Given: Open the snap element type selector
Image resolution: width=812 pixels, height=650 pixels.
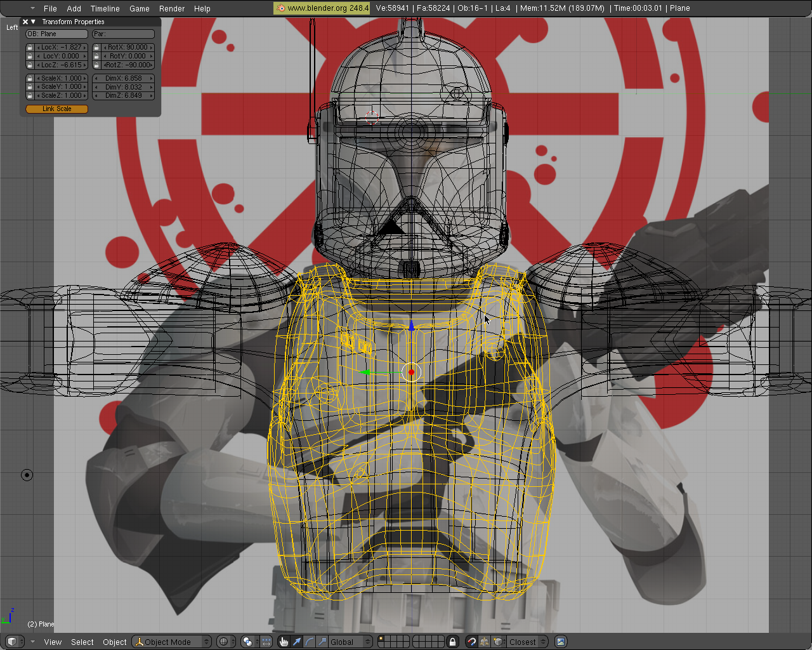Looking at the screenshot, I should point(498,642).
